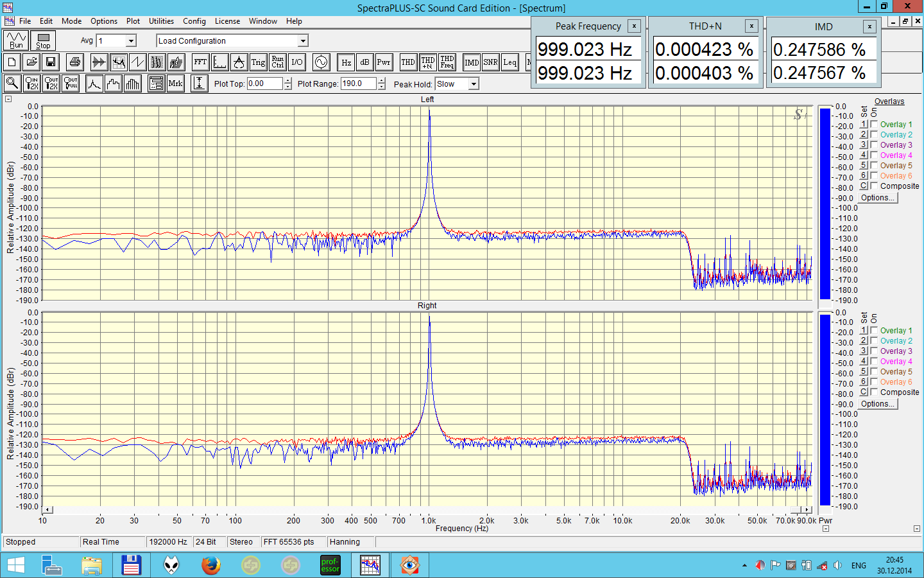Click the Trig trigger settings icon
This screenshot has height=578, width=924.
pos(258,62)
